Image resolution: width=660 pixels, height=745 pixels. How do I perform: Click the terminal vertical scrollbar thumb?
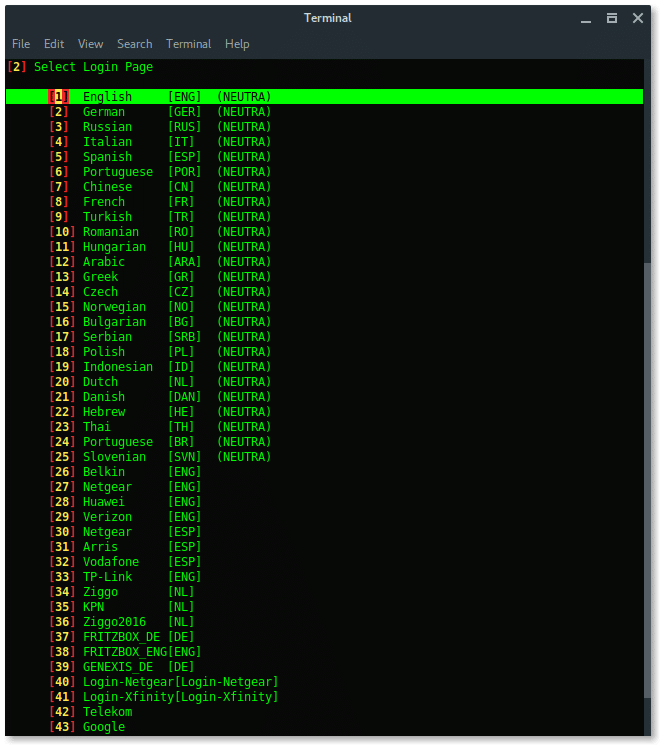pyautogui.click(x=647, y=480)
